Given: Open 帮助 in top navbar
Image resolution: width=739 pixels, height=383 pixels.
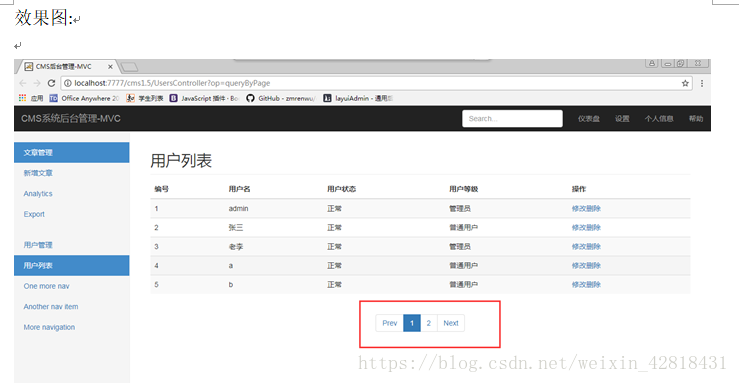Looking at the screenshot, I should tap(696, 119).
